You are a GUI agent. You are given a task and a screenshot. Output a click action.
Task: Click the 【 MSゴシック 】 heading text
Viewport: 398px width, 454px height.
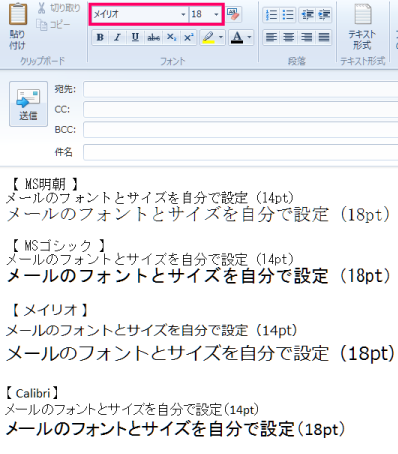pos(58,246)
